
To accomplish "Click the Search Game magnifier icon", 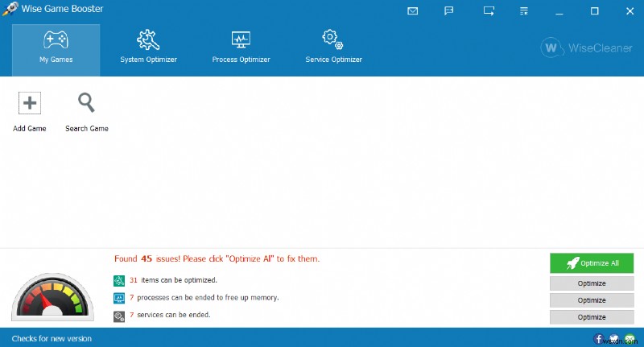I will [x=86, y=103].
